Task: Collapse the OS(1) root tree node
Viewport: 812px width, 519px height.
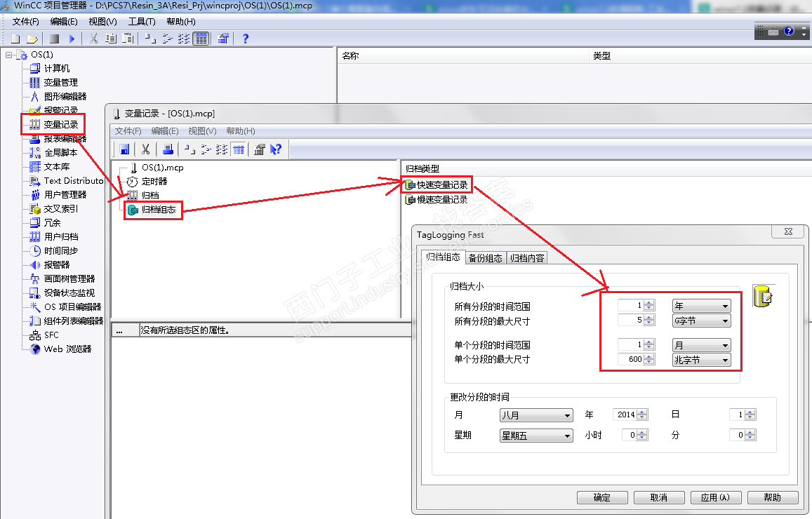Action: click(9, 54)
